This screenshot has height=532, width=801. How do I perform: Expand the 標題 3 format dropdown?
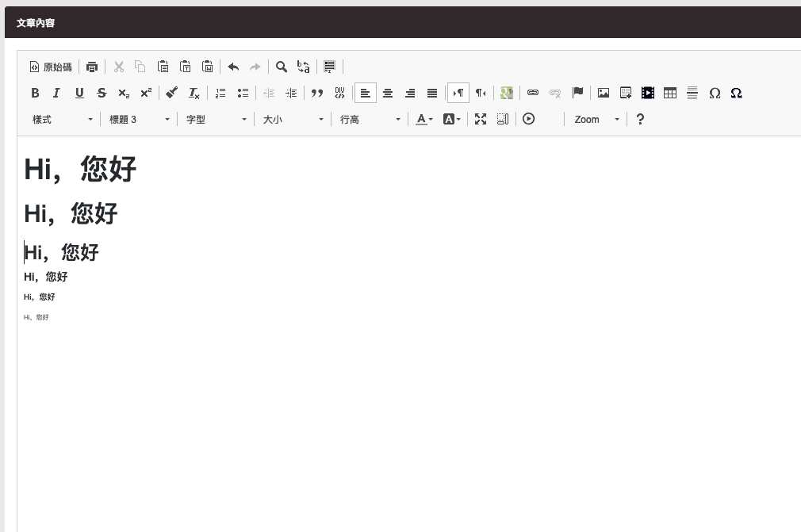(x=140, y=119)
